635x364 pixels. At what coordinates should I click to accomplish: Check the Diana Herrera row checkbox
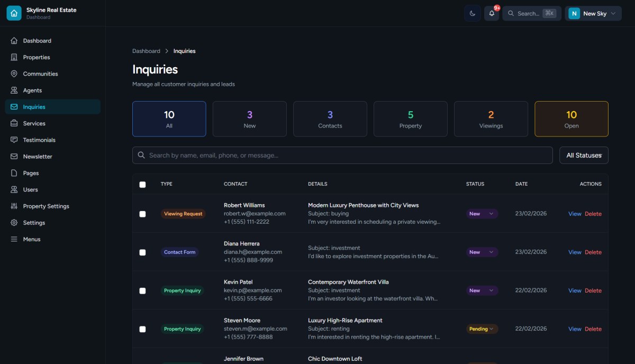(x=142, y=252)
